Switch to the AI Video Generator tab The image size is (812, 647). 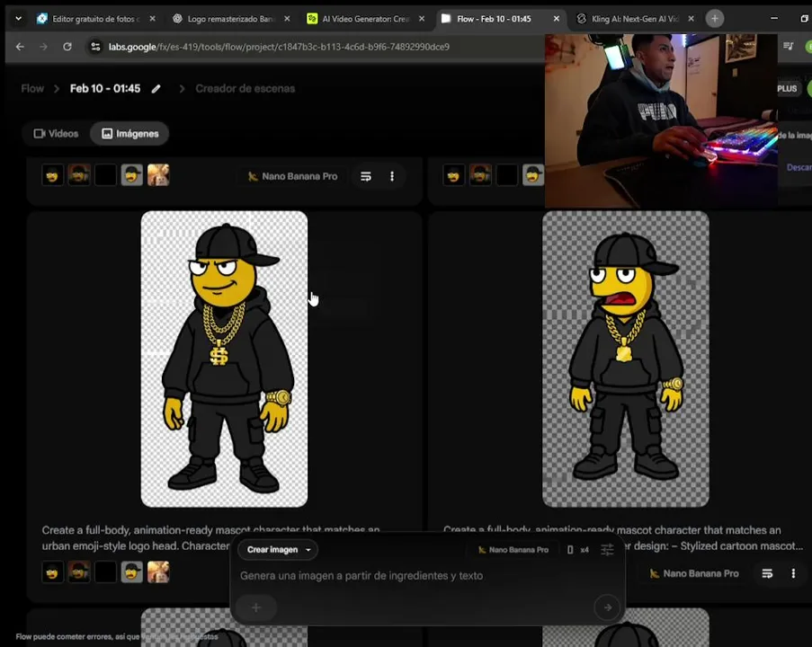(x=365, y=19)
